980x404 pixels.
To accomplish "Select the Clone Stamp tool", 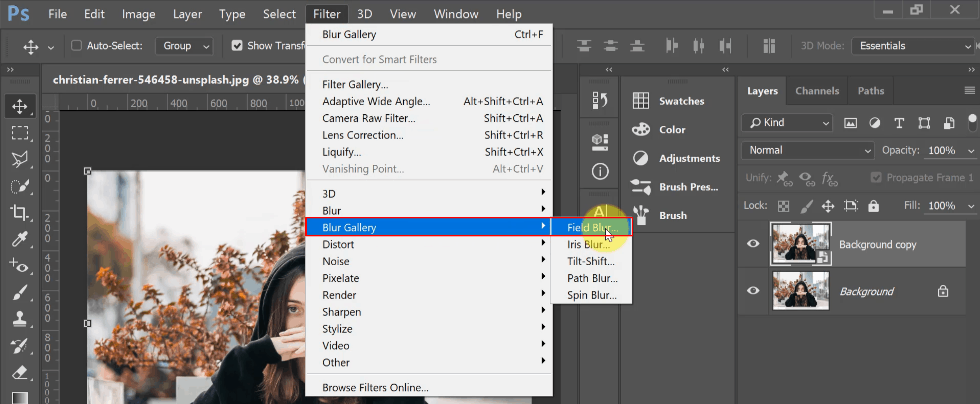I will [x=20, y=319].
